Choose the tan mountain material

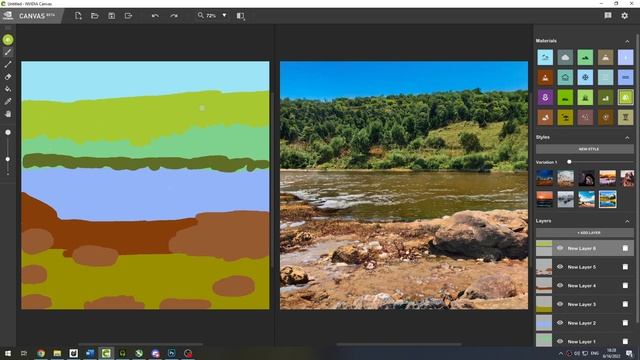coord(605,58)
